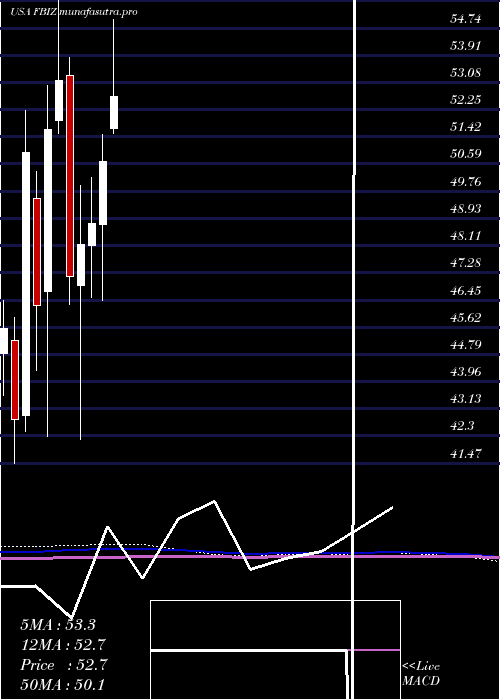Click the white candlestick spanning 43 to 50.59
This screenshot has width=500, height=700.
26,284
